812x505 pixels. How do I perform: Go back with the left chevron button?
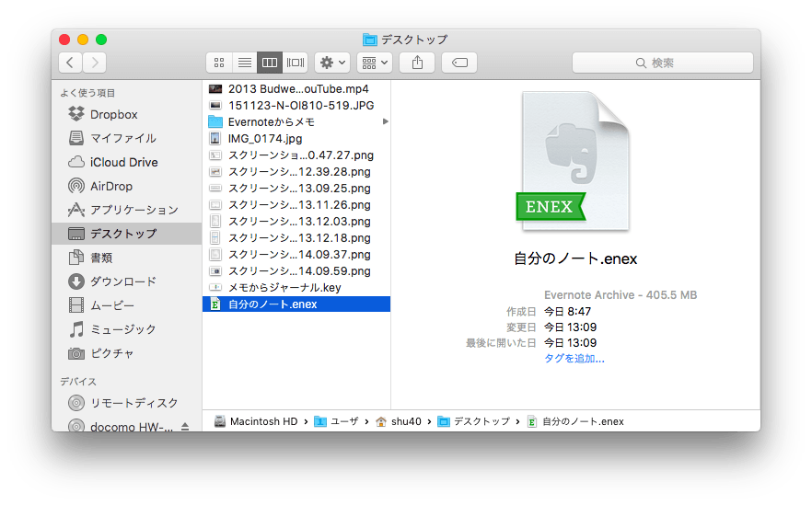tap(70, 63)
